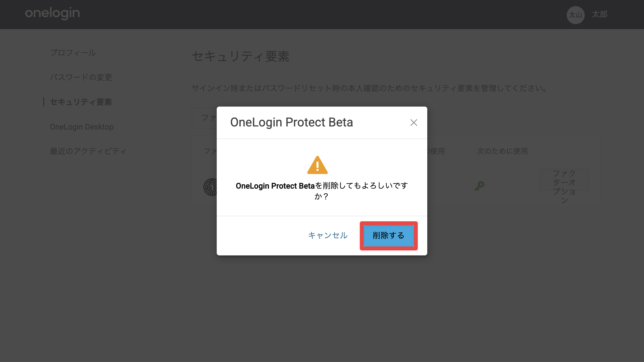Click the onelogin logo in header
Screen dimensions: 644x362
pos(53,13)
